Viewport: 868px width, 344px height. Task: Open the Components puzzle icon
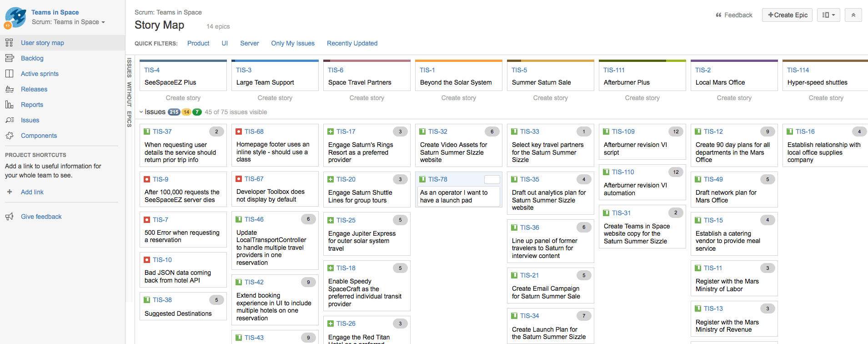click(9, 136)
